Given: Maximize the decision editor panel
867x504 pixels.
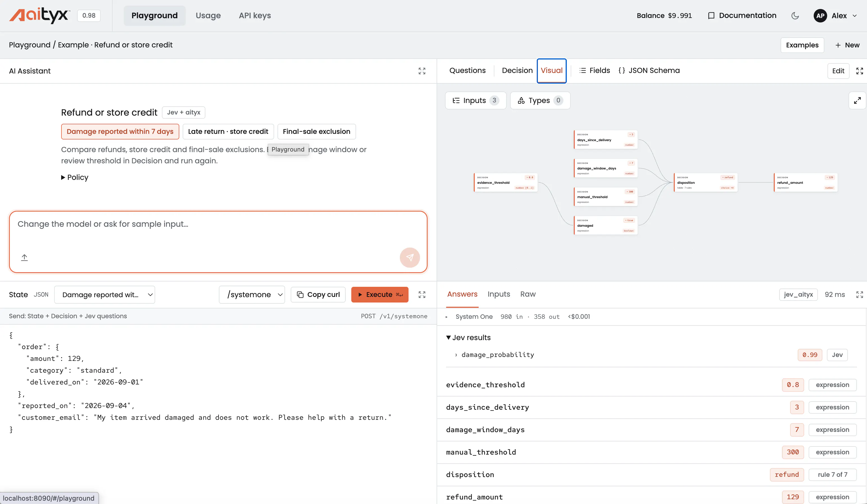Looking at the screenshot, I should coord(859,71).
